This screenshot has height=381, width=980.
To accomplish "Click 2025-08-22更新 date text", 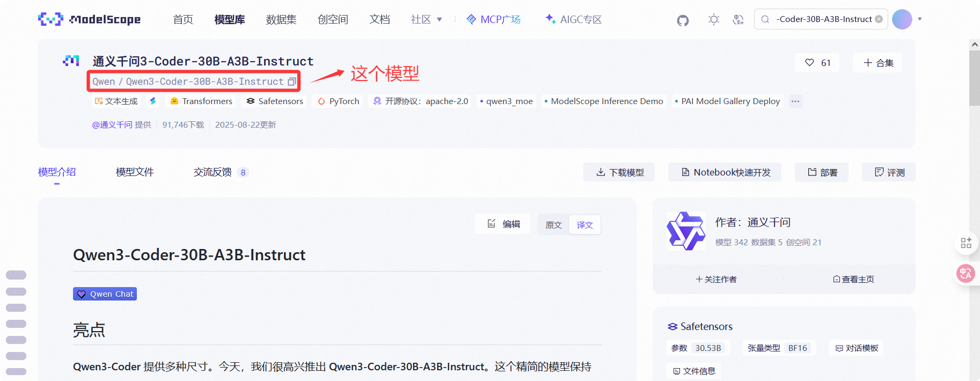I will click(246, 124).
